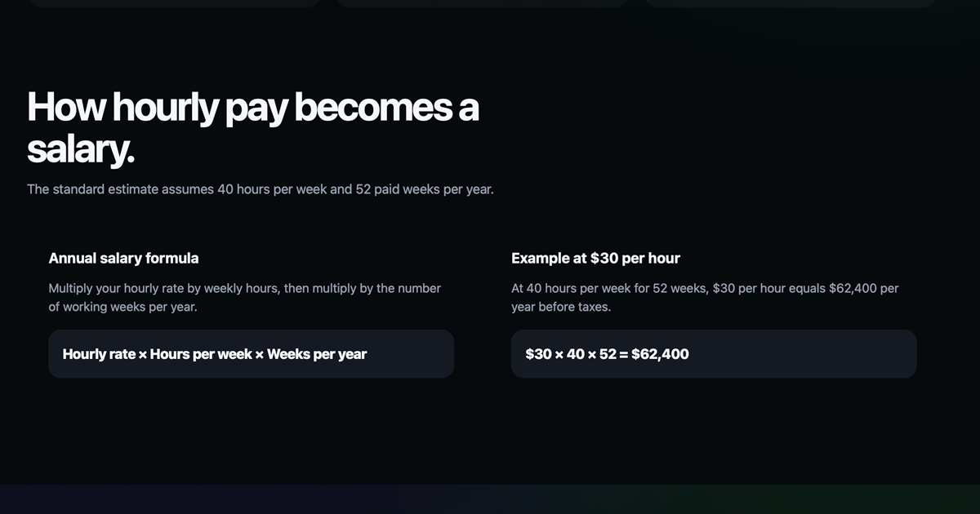Click the partially visible top-middle card
This screenshot has height=514, width=980.
[x=482, y=3]
